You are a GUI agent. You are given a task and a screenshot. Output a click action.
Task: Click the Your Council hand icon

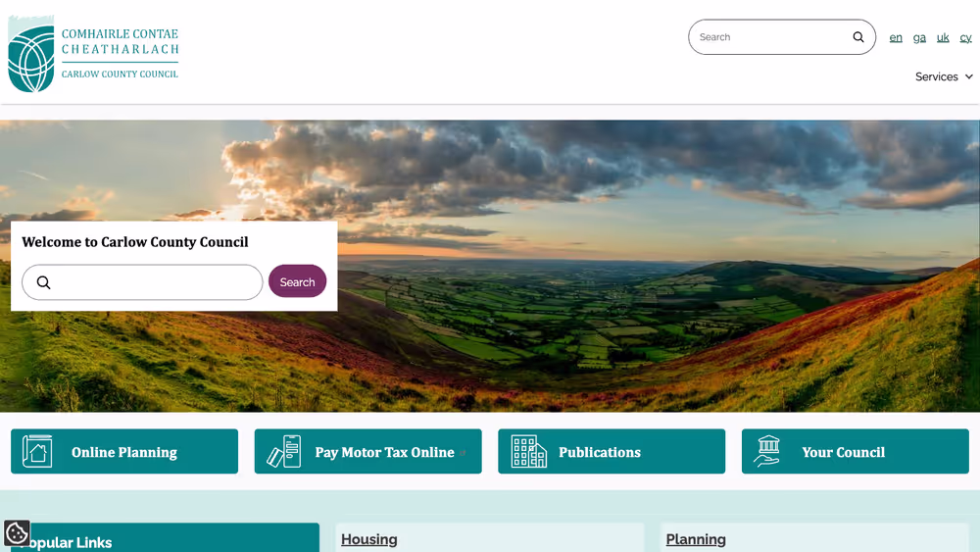[x=767, y=451]
